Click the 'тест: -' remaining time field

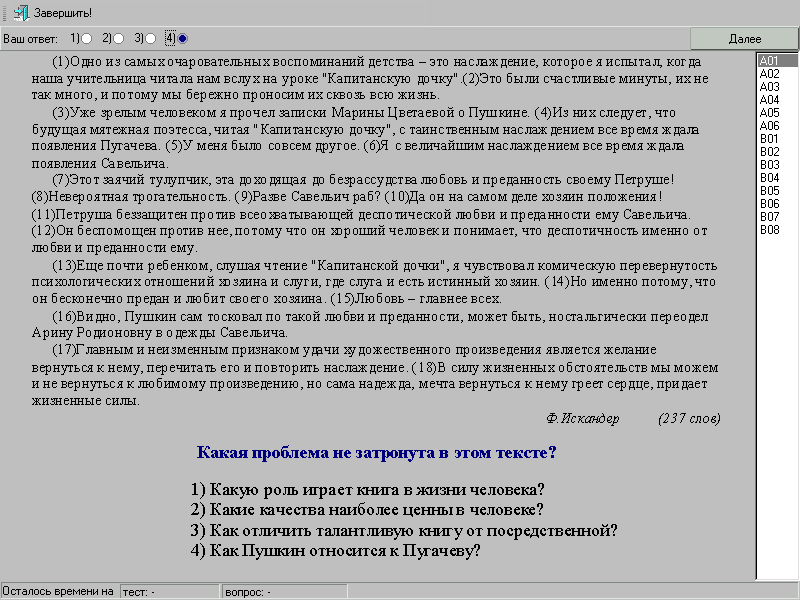pos(169,592)
